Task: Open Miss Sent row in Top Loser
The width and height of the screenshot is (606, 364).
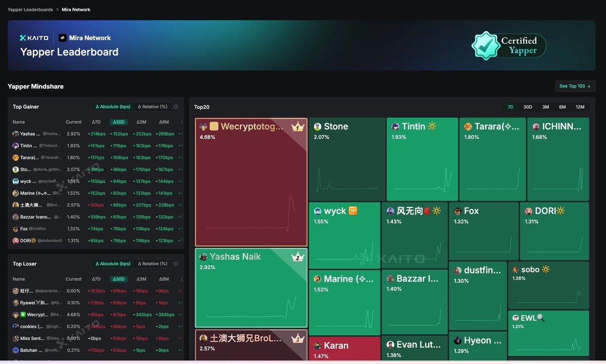Action: (x=96, y=338)
